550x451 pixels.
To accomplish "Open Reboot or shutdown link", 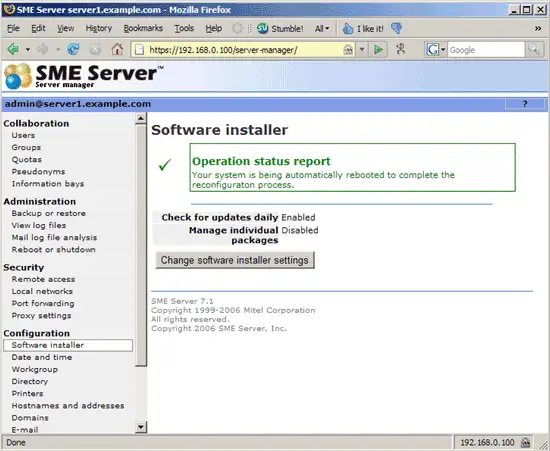I will 53,249.
